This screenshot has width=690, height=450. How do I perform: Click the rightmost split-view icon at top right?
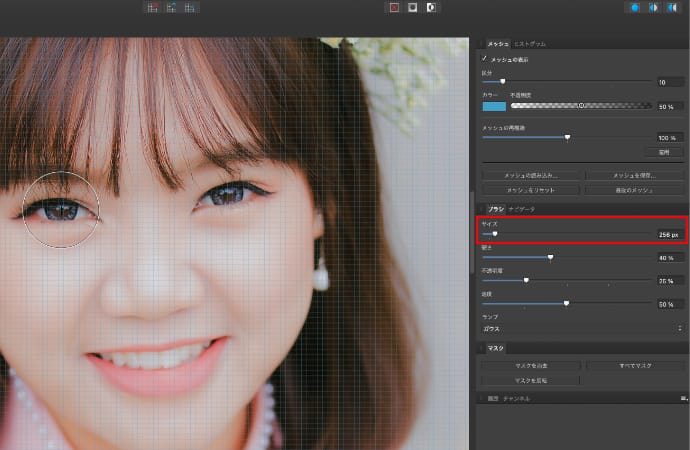tap(671, 7)
